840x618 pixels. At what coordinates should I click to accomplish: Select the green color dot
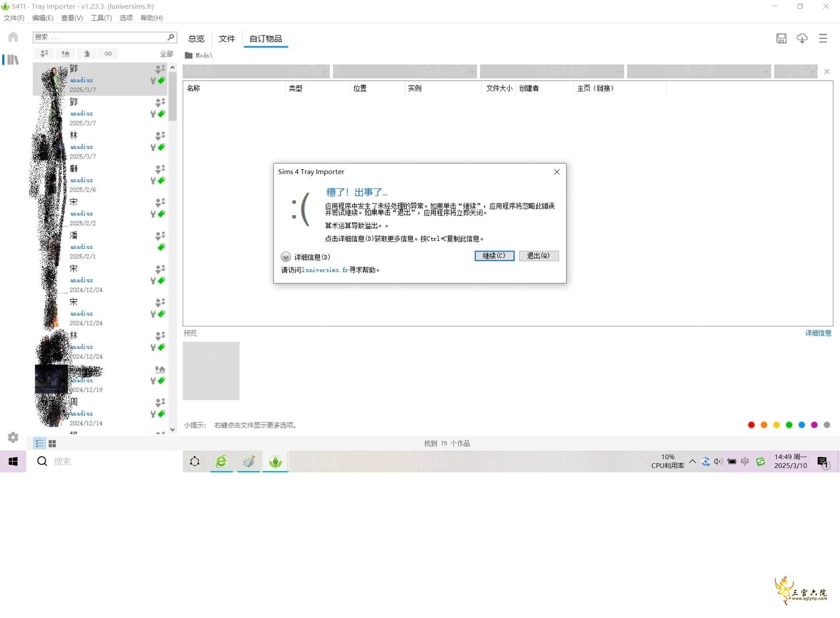[789, 425]
